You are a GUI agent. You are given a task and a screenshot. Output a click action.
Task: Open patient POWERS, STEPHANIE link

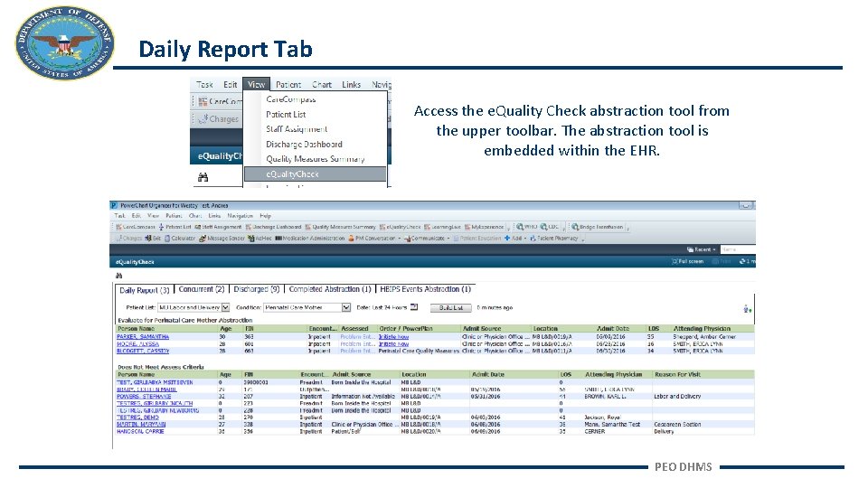[144, 397]
